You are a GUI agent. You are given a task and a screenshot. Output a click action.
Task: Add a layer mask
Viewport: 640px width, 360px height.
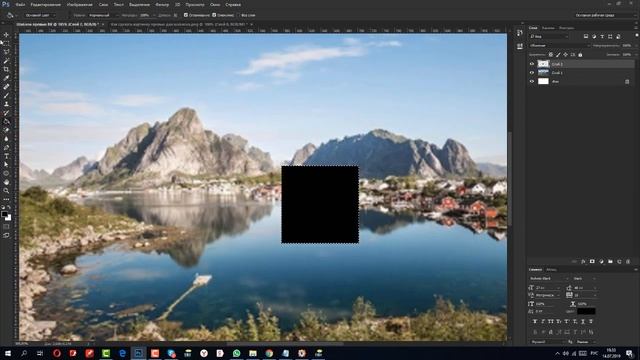pos(592,261)
